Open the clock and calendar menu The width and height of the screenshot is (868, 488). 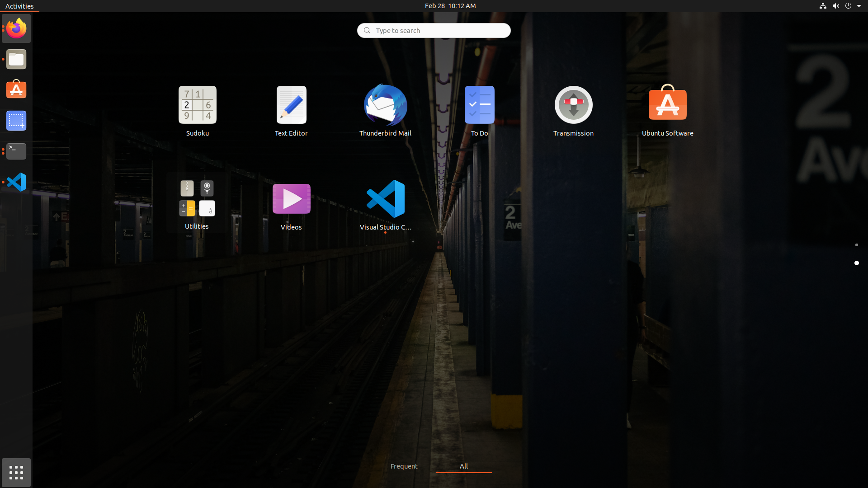click(x=450, y=6)
